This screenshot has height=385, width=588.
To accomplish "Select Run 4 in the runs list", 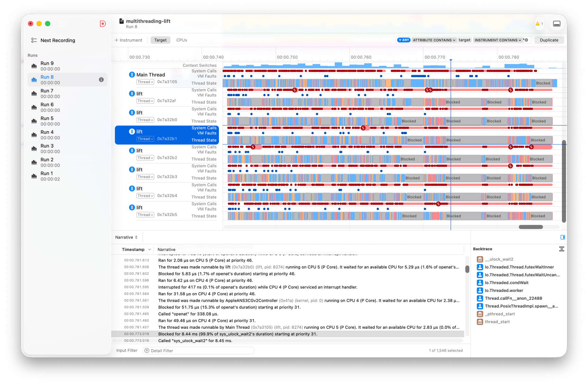I will pyautogui.click(x=67, y=135).
